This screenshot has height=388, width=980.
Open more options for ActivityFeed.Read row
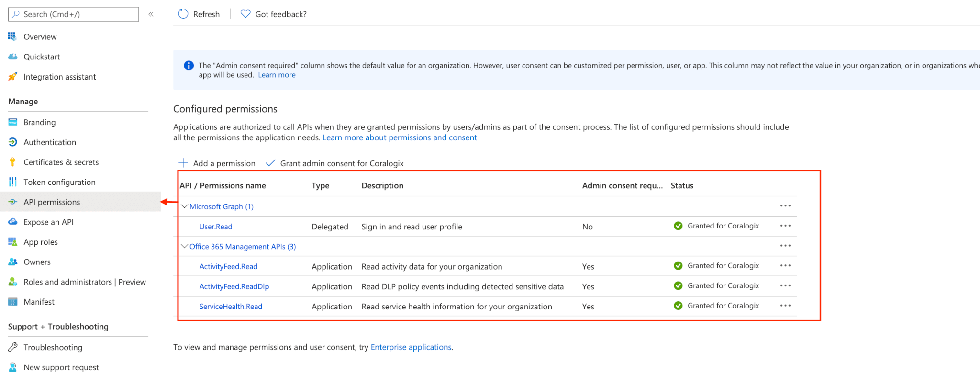click(x=785, y=266)
